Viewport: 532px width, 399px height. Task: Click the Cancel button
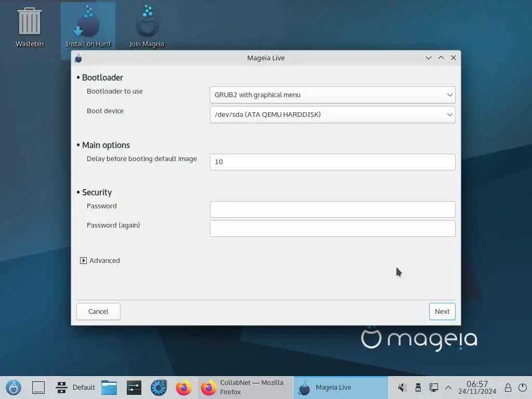[x=98, y=312]
